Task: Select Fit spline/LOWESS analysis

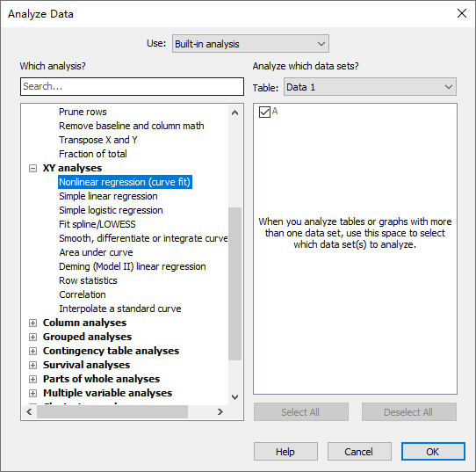Action: click(97, 224)
